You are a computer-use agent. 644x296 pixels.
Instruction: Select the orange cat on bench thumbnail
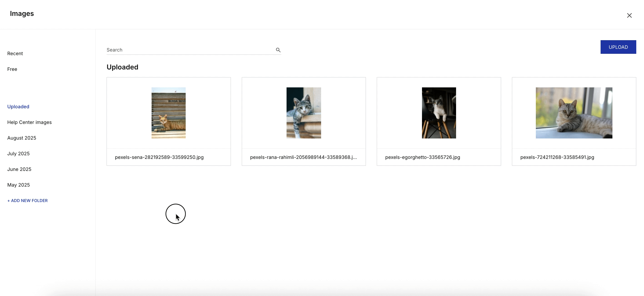pyautogui.click(x=169, y=113)
